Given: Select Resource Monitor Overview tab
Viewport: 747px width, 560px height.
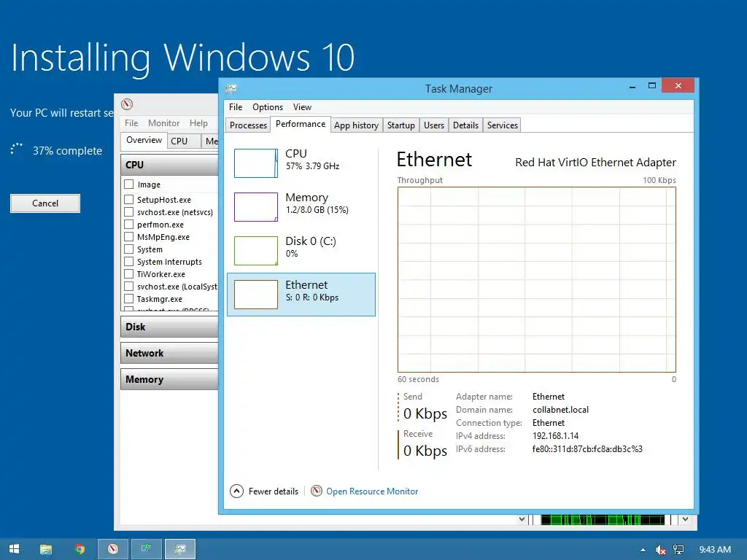Looking at the screenshot, I should [144, 140].
